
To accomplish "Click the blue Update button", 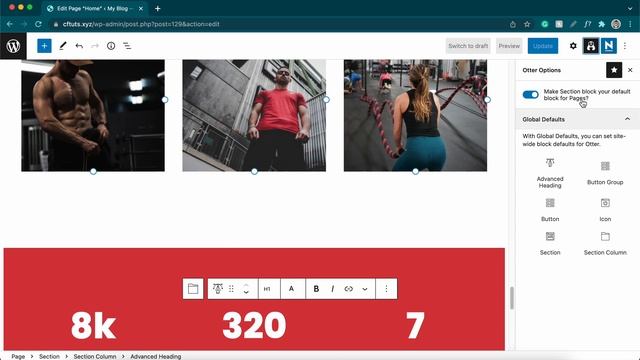I will [x=542, y=46].
